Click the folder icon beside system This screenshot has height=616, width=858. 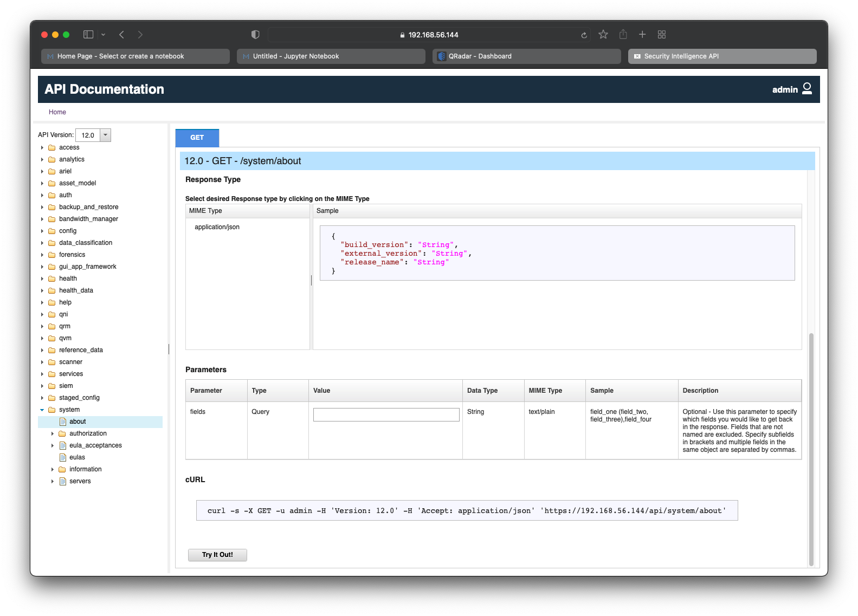point(52,410)
